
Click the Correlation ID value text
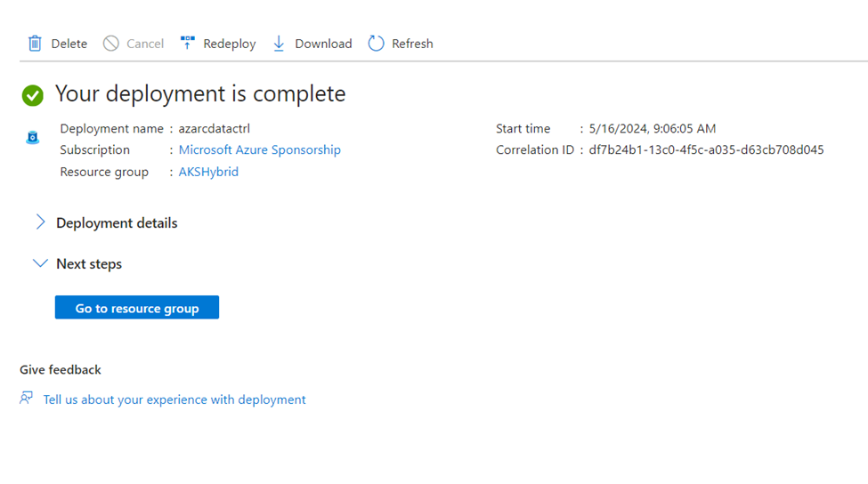click(x=706, y=149)
